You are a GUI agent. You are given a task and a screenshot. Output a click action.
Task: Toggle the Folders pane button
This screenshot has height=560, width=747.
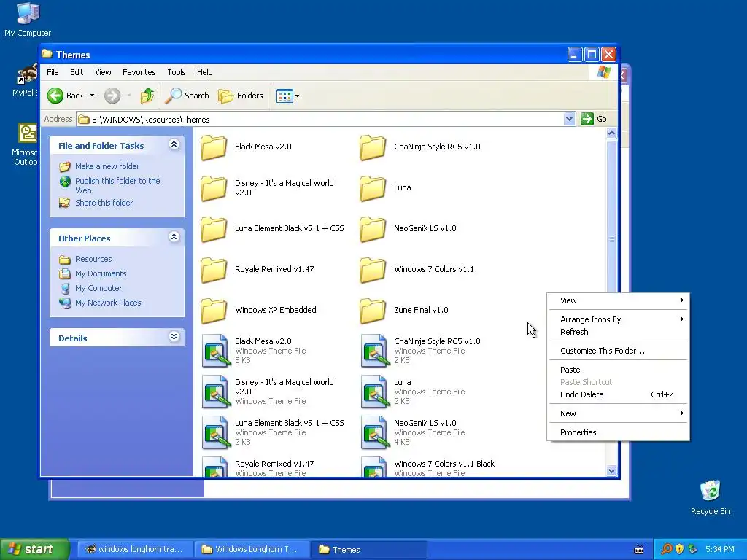coord(241,96)
